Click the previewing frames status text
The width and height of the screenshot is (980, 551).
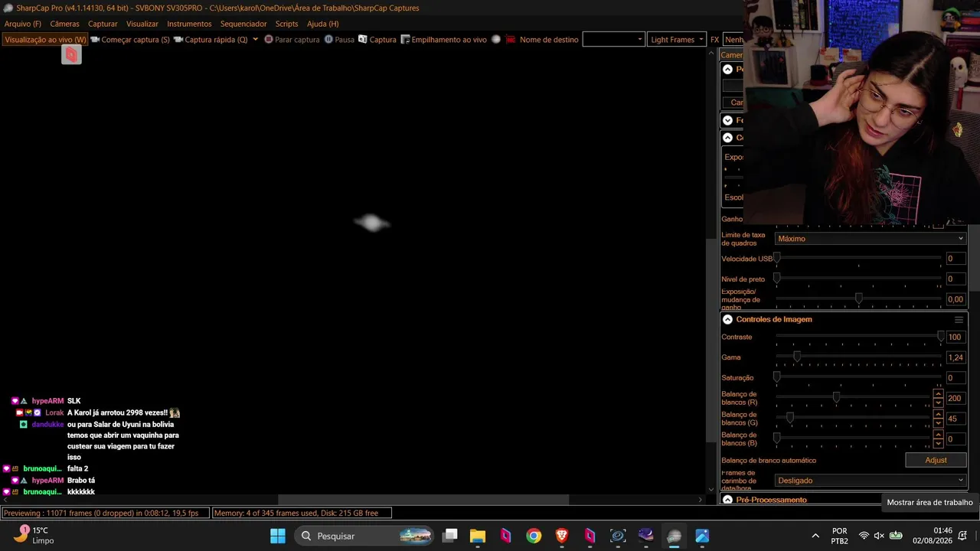click(105, 513)
